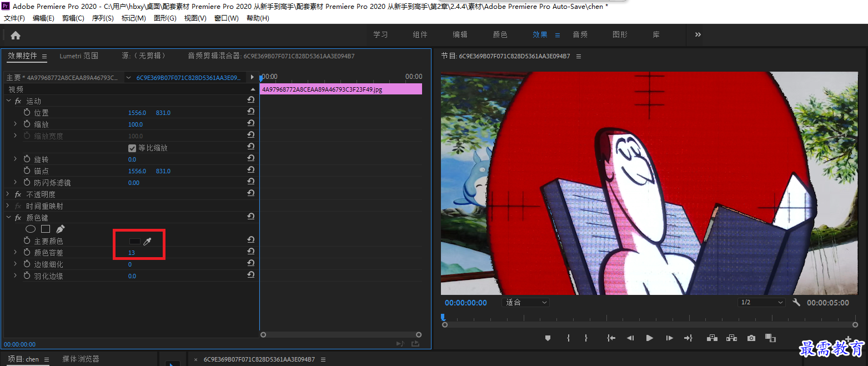Select the pen mask tool under 颜色键
Screen dimensions: 868x366
(61, 229)
